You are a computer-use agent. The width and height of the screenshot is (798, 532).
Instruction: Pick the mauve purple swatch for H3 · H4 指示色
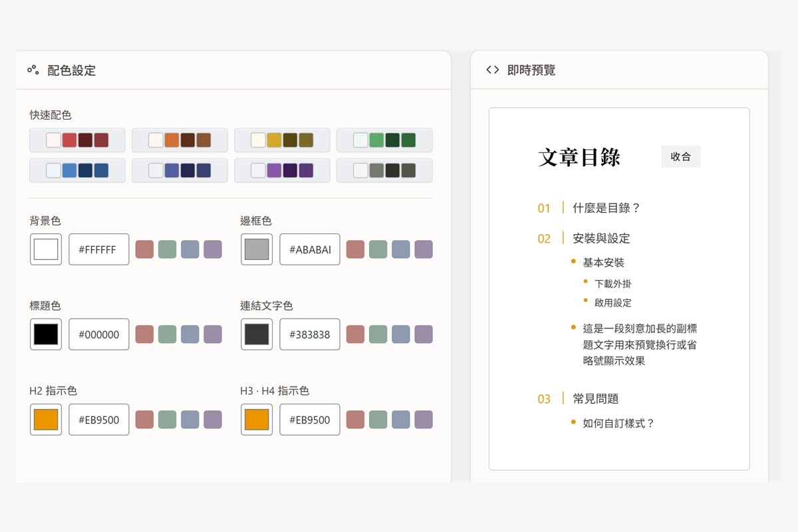click(x=423, y=420)
